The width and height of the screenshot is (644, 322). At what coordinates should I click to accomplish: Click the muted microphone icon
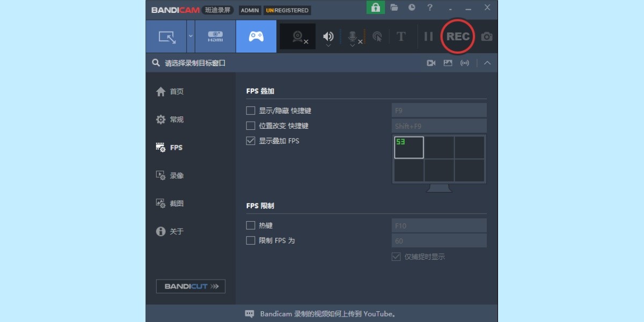click(x=353, y=35)
